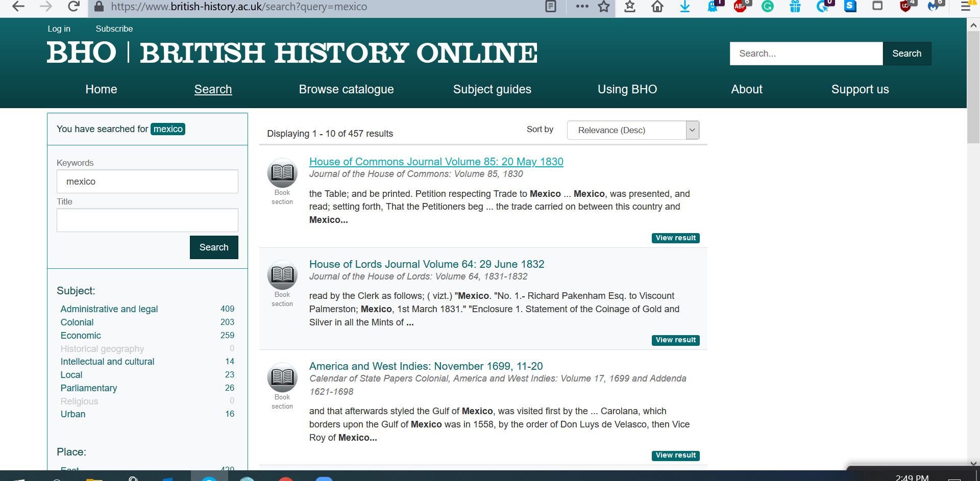Click into the Title input field
This screenshot has width=980, height=481.
pyautogui.click(x=148, y=220)
